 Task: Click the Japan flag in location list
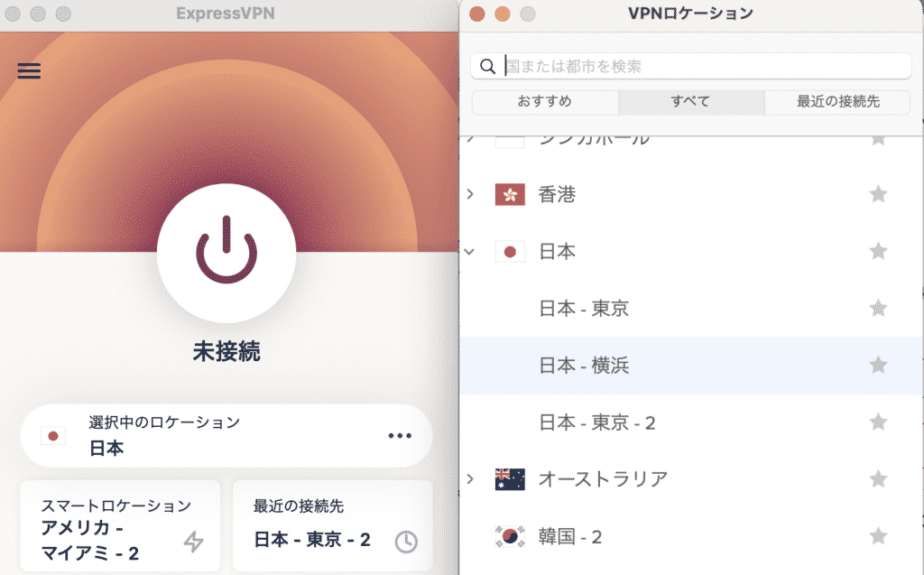(x=510, y=252)
